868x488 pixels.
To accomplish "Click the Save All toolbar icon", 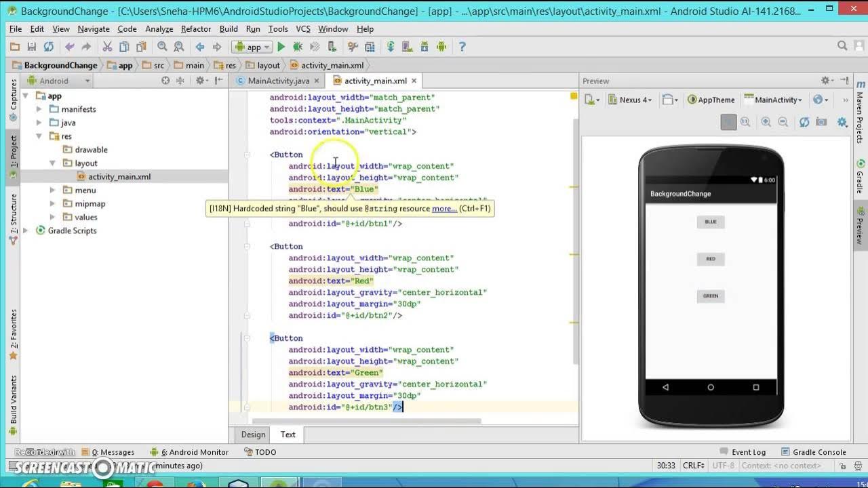I will tap(32, 47).
